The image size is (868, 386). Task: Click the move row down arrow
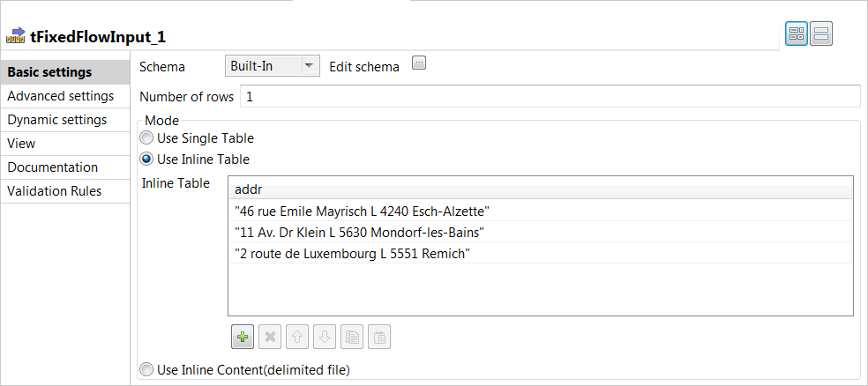click(x=325, y=337)
